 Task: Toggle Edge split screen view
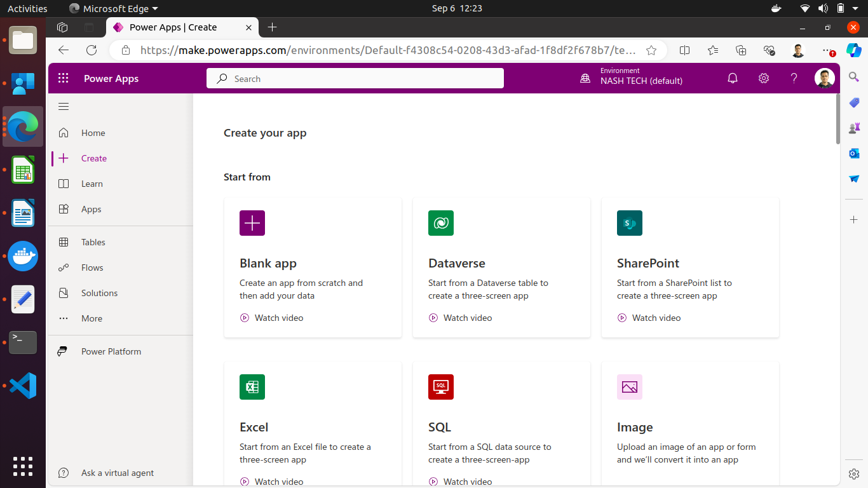coord(684,50)
